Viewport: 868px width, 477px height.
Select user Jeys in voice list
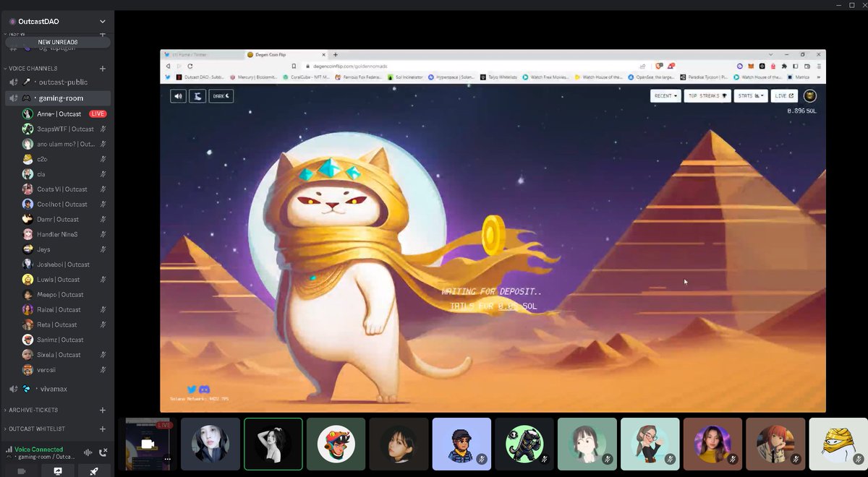65,249
